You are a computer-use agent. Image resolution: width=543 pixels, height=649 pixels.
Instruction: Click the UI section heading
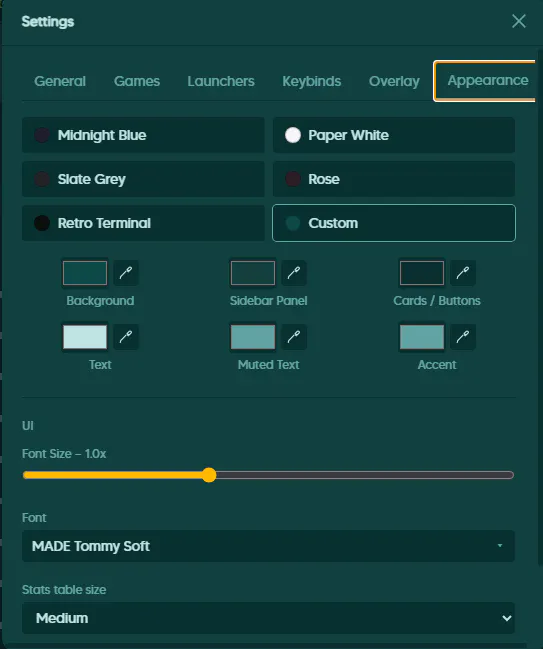point(28,425)
